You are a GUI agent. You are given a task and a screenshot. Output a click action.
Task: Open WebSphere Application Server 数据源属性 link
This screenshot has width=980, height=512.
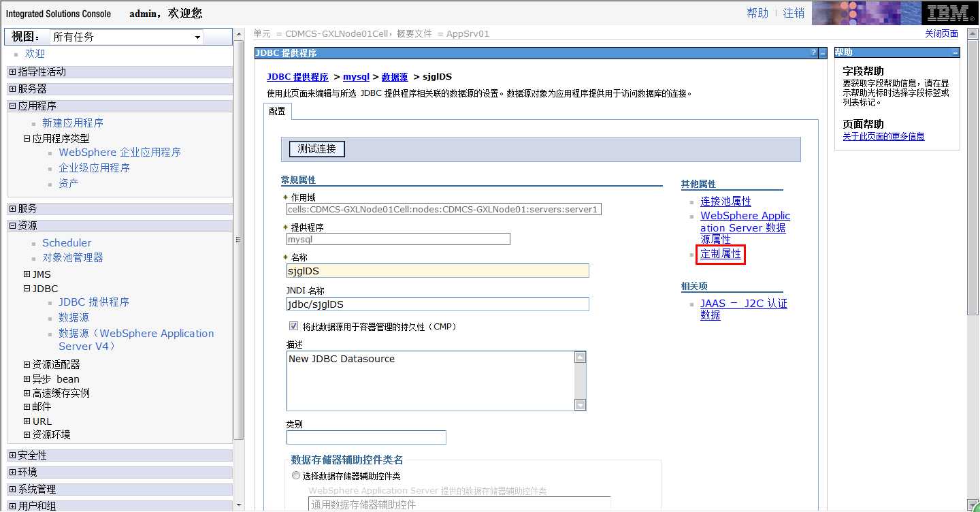pyautogui.click(x=745, y=227)
